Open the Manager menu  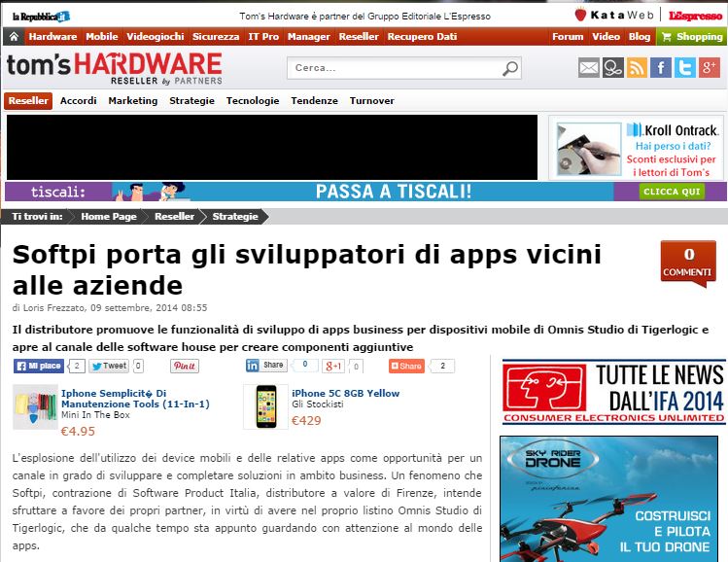pyautogui.click(x=308, y=37)
